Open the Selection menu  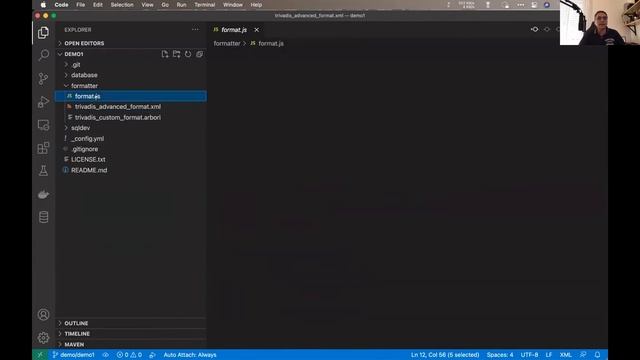pos(122,5)
